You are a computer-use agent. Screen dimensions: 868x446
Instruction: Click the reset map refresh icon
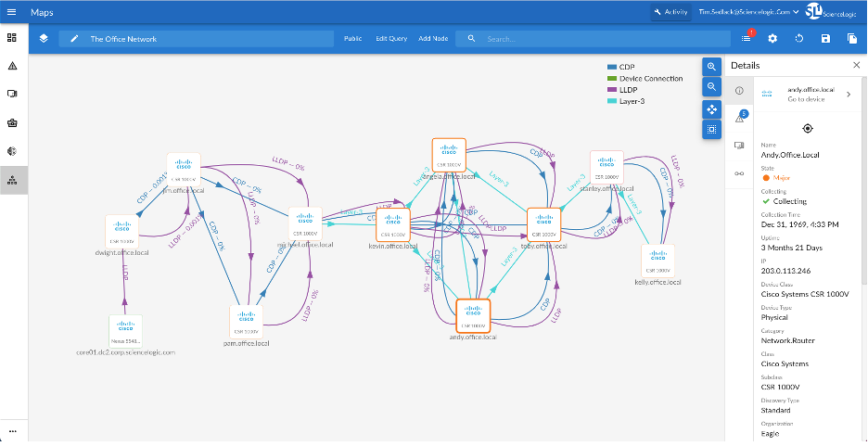[x=799, y=39]
